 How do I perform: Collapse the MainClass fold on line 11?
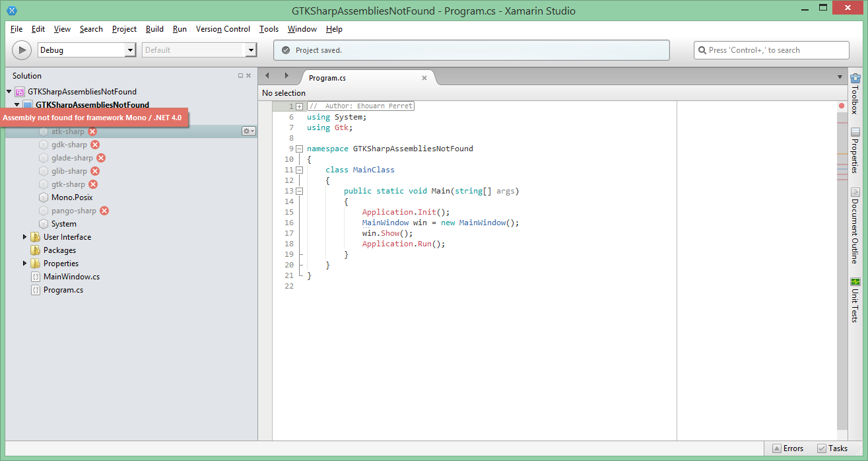pos(299,170)
